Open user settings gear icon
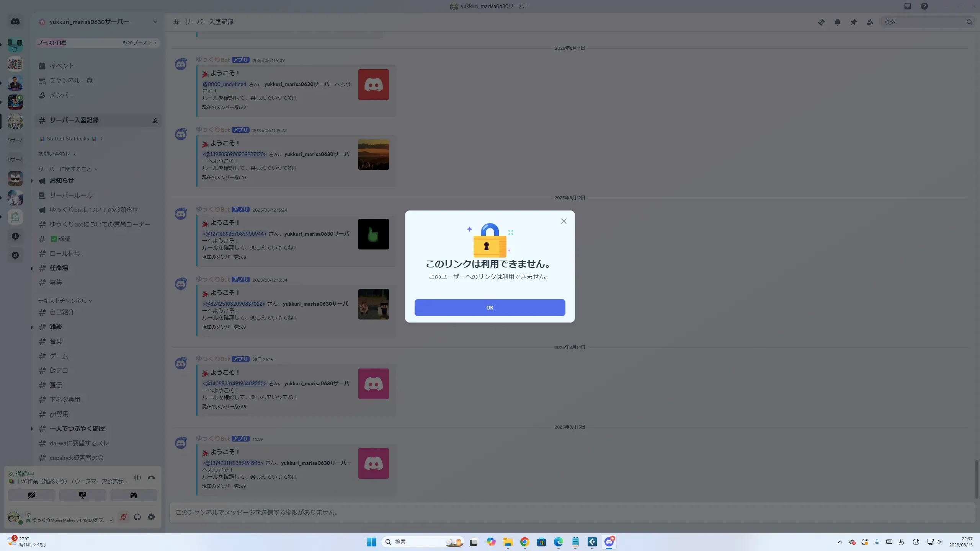The height and width of the screenshot is (551, 980). [151, 517]
